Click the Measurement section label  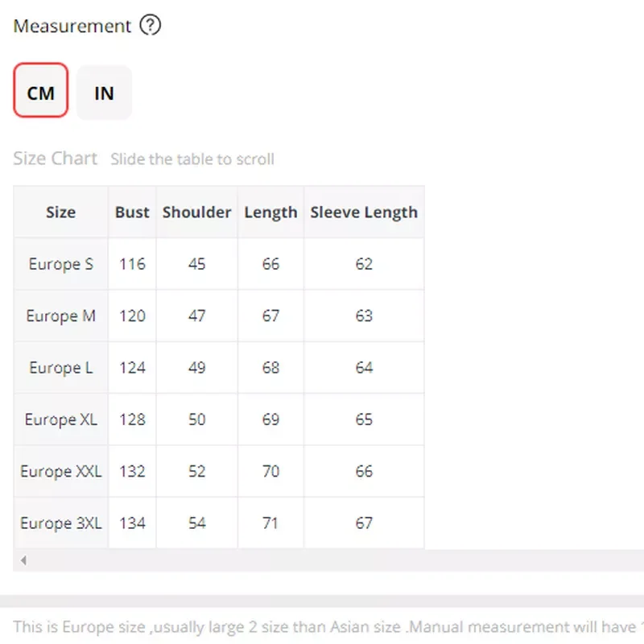tap(72, 26)
